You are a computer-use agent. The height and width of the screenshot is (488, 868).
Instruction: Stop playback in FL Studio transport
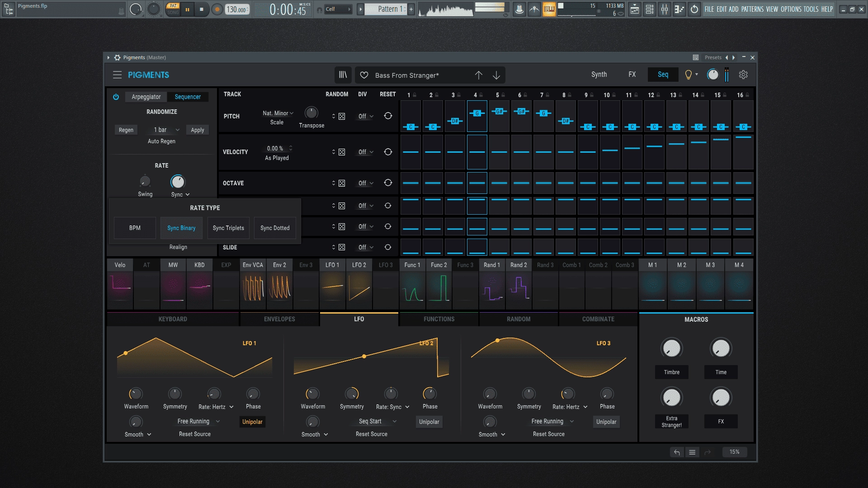point(202,9)
